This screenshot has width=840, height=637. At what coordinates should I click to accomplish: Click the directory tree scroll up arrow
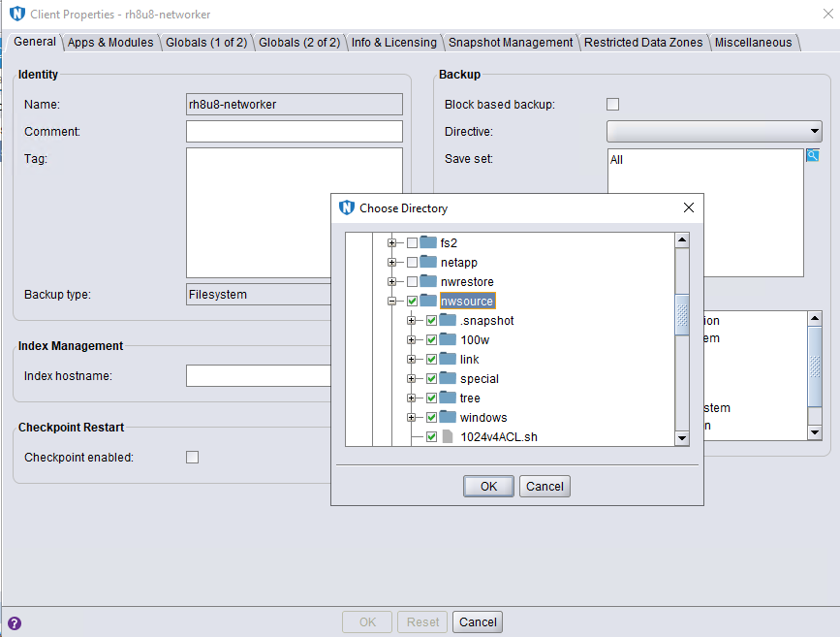682,239
